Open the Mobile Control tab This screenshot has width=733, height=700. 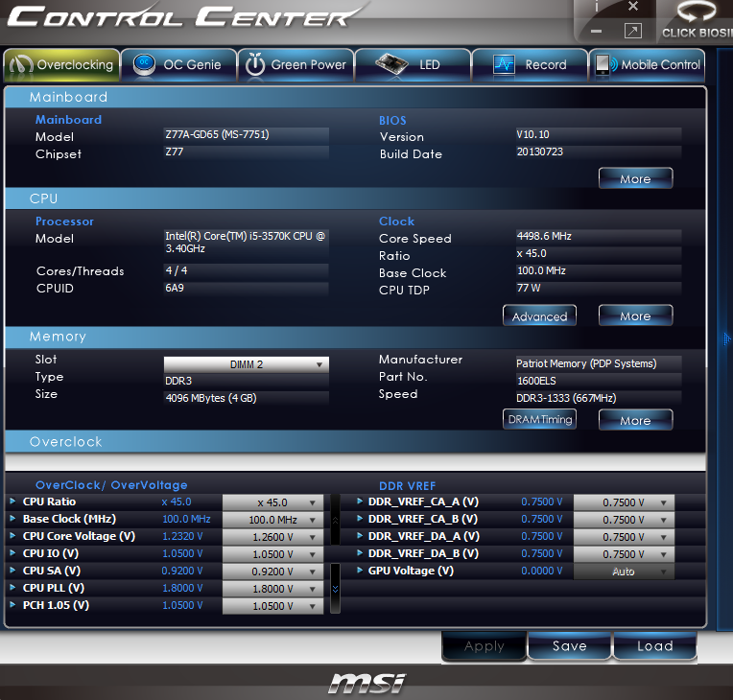pos(647,65)
